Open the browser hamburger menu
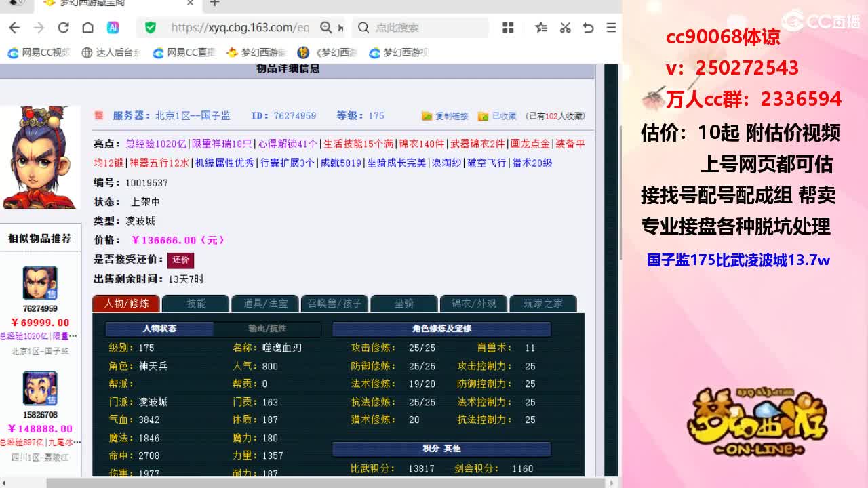 [x=611, y=28]
